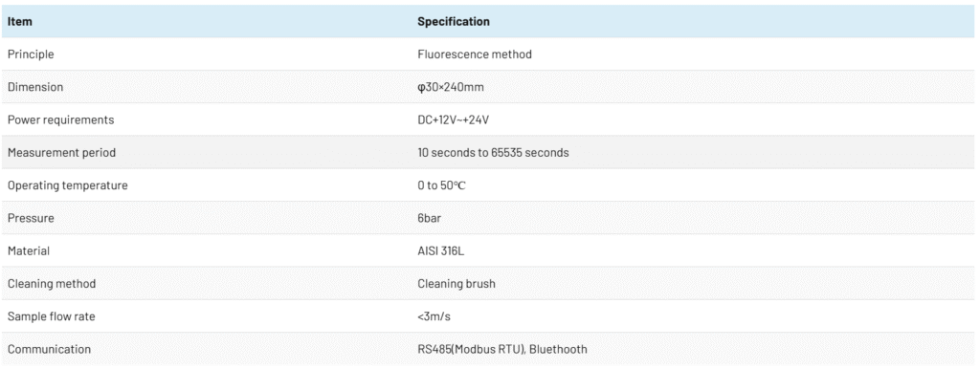Image resolution: width=980 pixels, height=369 pixels.
Task: Click the Cleaning brush value
Action: tap(457, 284)
